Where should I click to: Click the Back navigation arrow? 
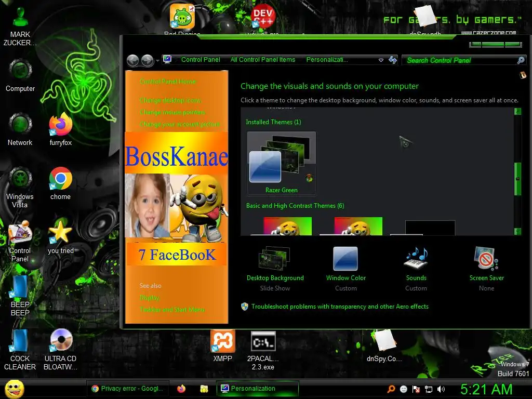point(132,61)
